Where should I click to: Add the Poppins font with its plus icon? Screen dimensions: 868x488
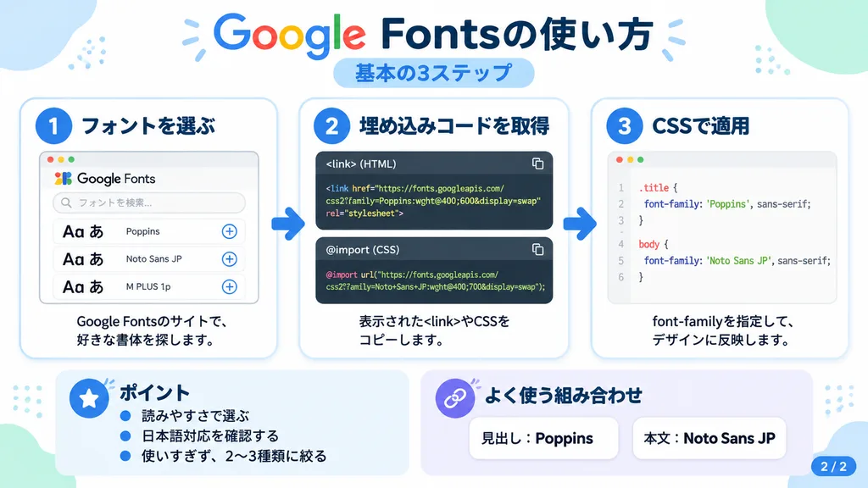pyautogui.click(x=229, y=231)
